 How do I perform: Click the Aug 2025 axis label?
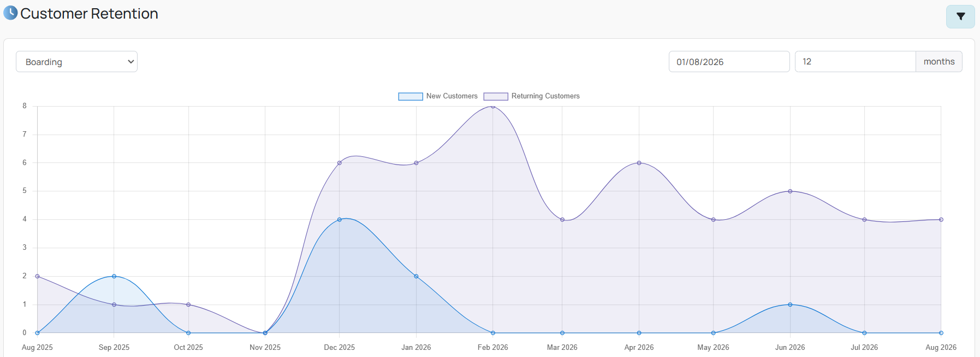37,348
